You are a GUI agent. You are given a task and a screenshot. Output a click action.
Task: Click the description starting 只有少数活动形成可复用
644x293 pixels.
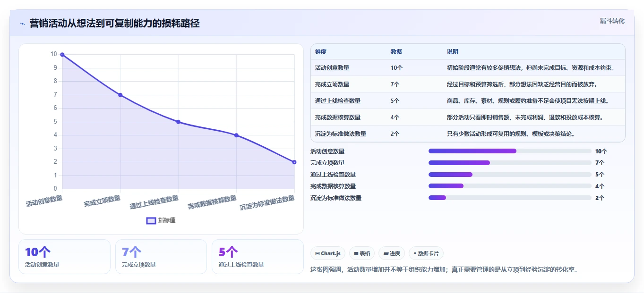pos(511,134)
